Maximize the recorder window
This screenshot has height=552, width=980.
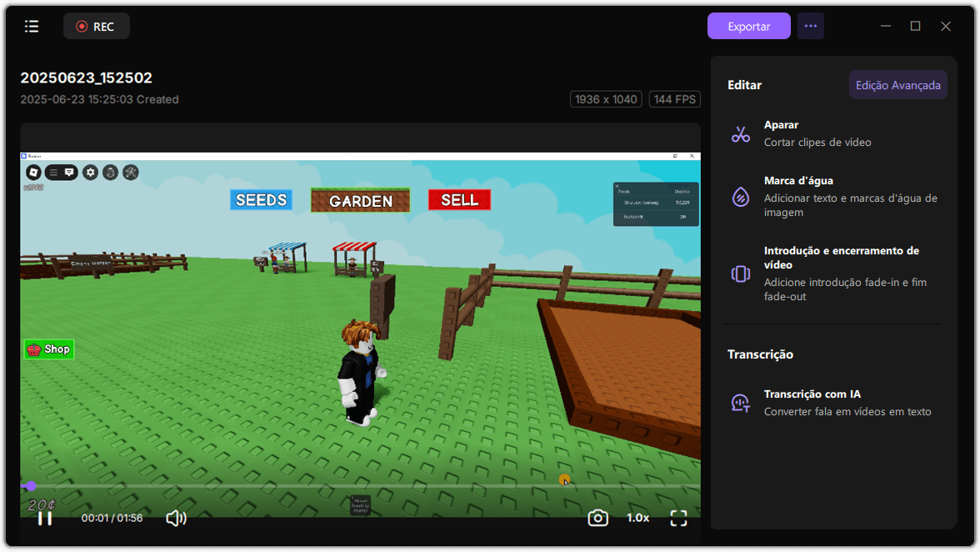click(916, 26)
